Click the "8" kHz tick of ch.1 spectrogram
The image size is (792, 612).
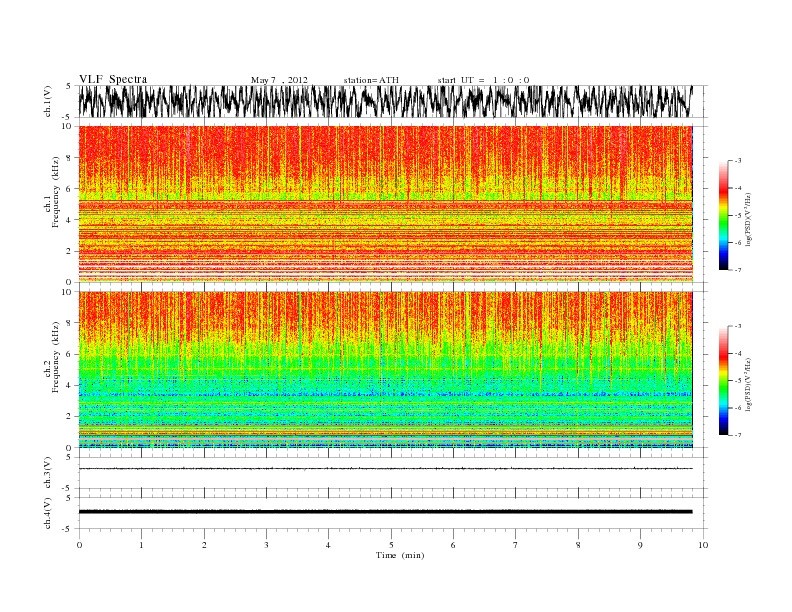(x=69, y=158)
